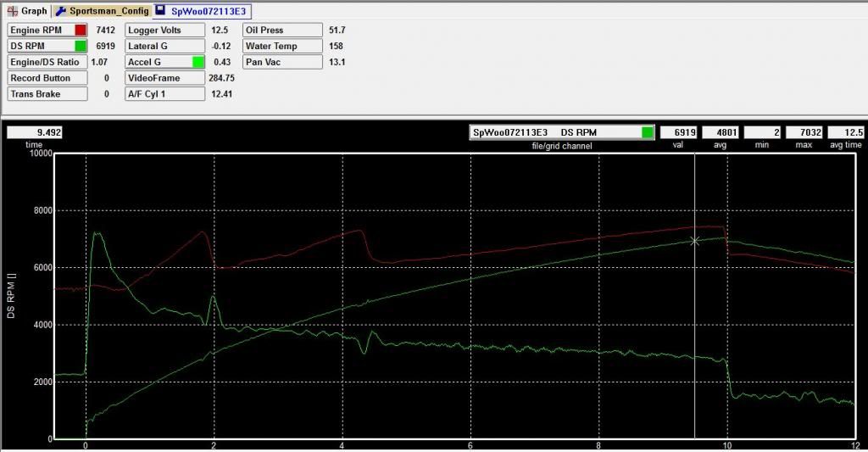Click the red Engine RPM color swatch
Viewport: 868px width, 452px height.
(81, 30)
